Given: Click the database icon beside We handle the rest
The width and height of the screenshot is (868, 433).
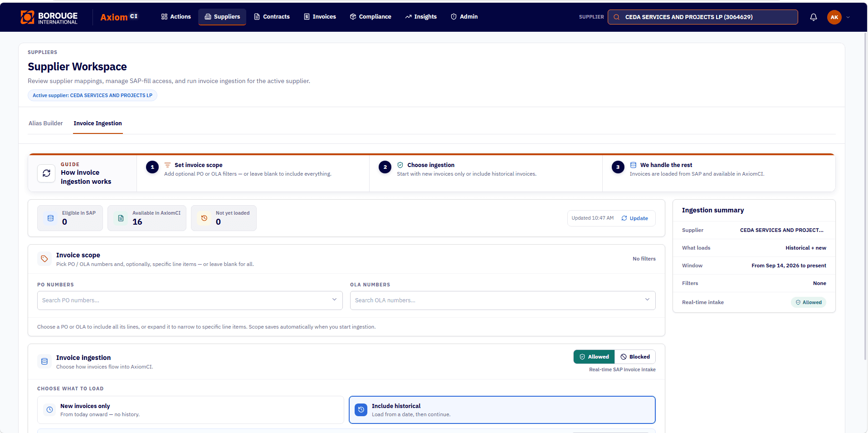Looking at the screenshot, I should tap(633, 165).
